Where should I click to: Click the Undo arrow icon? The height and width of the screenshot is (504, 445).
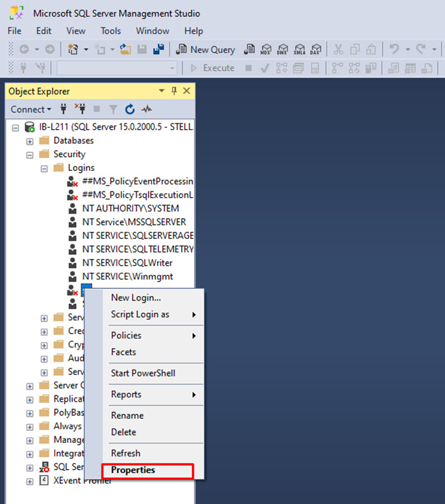coord(394,50)
